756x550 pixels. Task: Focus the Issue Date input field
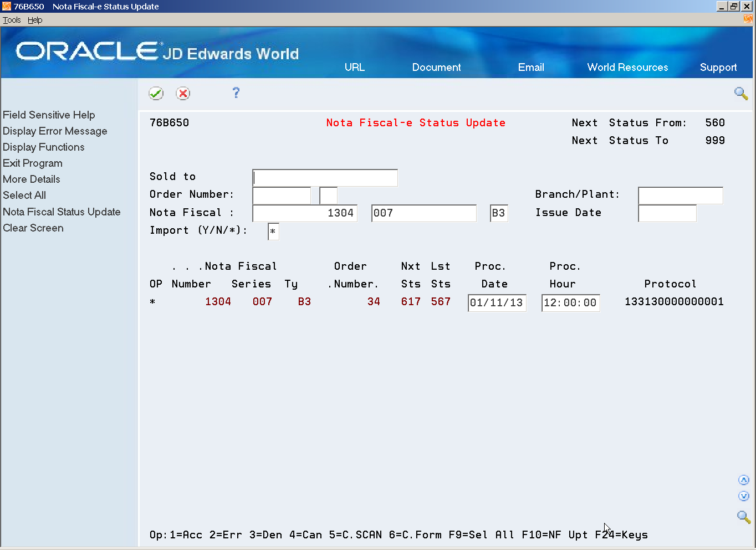pyautogui.click(x=667, y=213)
